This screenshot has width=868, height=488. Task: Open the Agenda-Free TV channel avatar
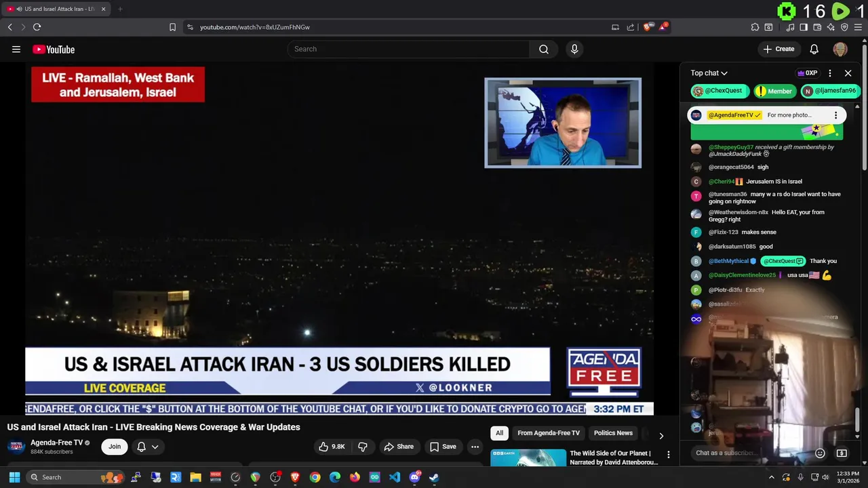tap(16, 446)
